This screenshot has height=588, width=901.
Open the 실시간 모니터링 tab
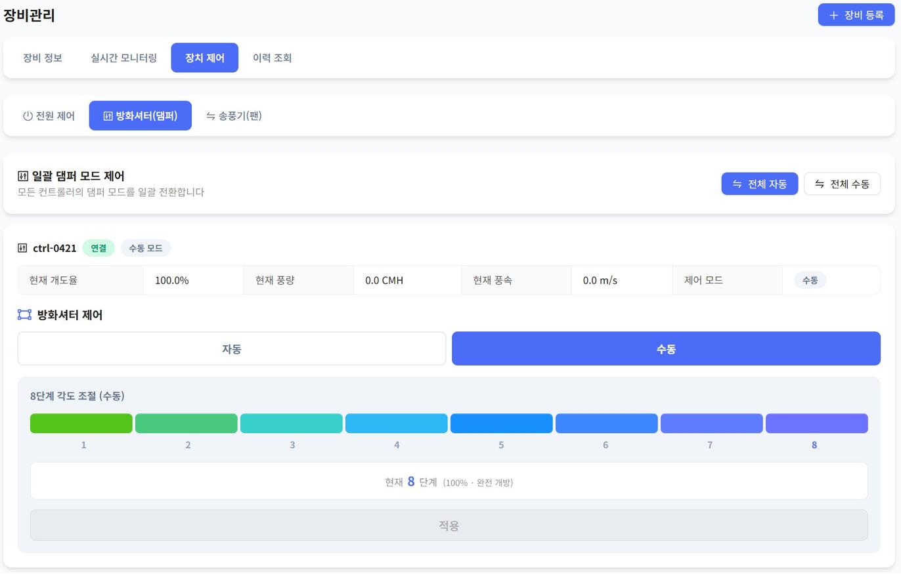[x=123, y=58]
